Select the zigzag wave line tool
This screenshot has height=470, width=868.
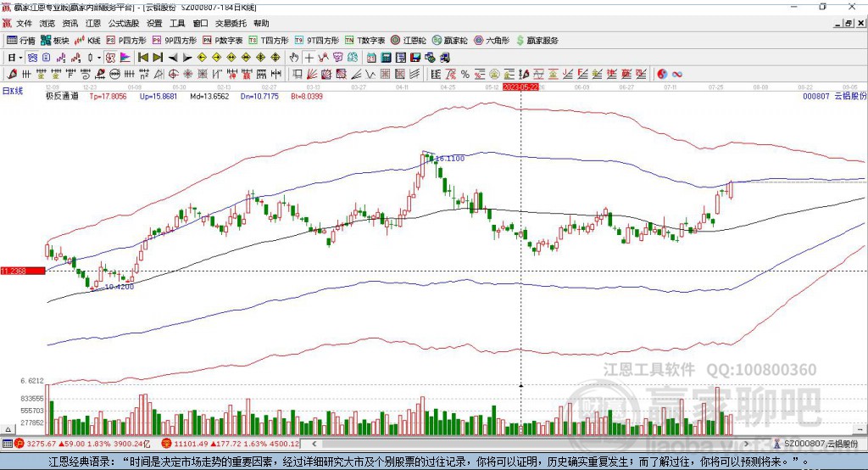pyautogui.click(x=370, y=74)
